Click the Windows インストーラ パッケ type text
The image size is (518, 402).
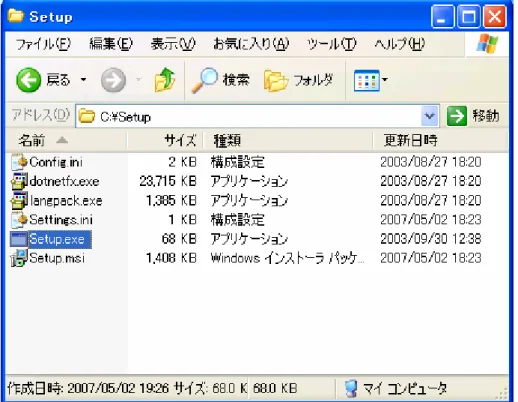pyautogui.click(x=287, y=258)
